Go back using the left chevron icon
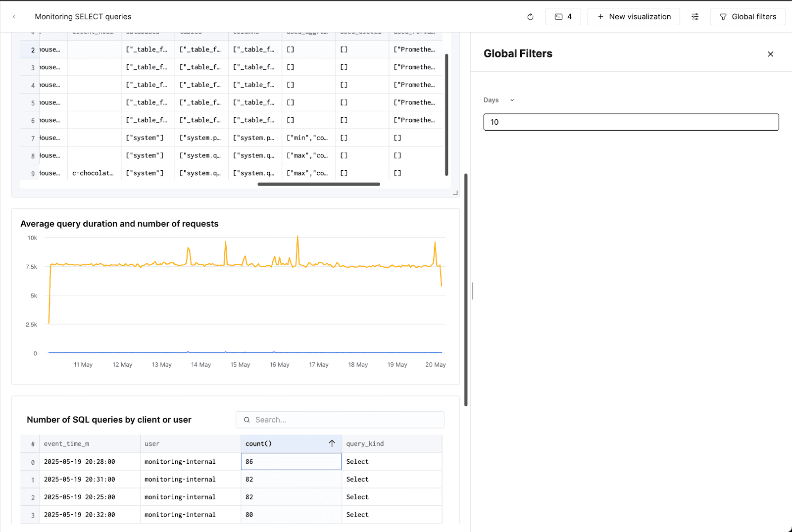This screenshot has width=792, height=532. tap(14, 17)
